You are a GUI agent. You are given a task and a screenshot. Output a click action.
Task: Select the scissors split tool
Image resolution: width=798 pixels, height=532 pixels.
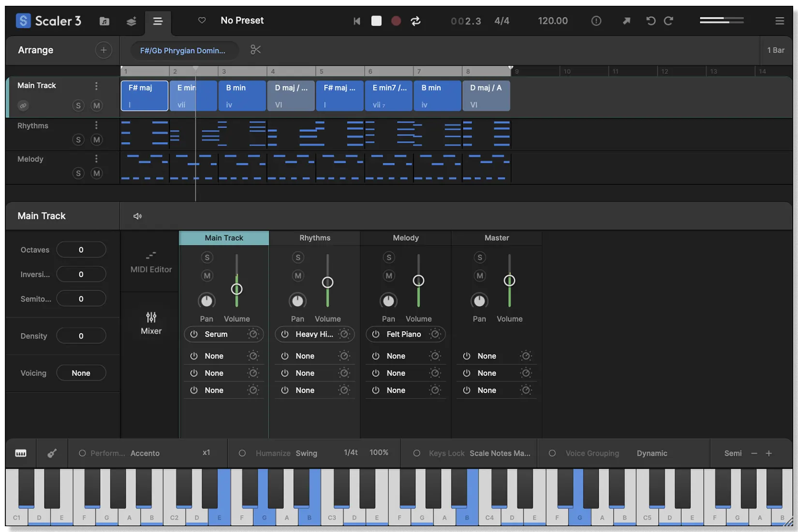tap(255, 50)
